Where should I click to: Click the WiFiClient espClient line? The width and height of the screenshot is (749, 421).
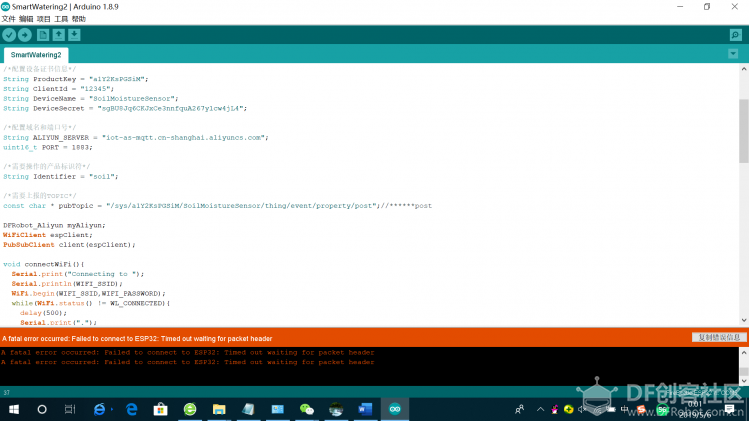[48, 235]
